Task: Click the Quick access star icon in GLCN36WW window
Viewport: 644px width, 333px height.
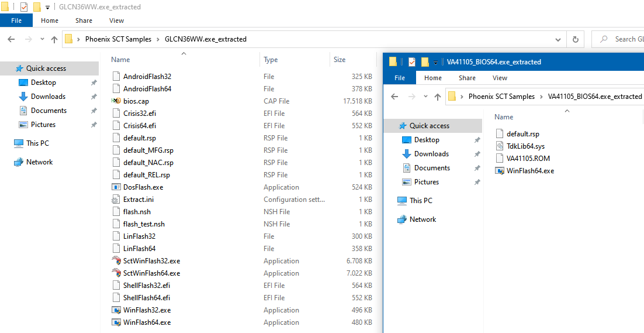Action: tap(19, 68)
